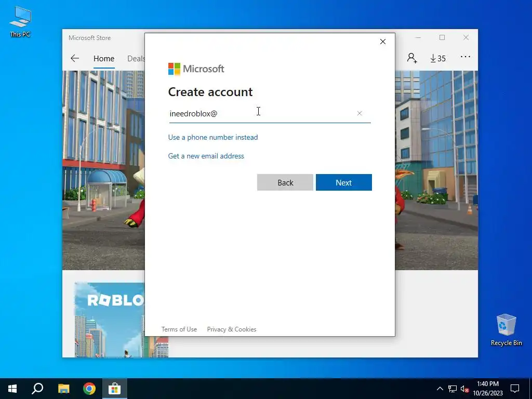Open taskbar Search
Screen dimensions: 532x399
tap(37, 389)
